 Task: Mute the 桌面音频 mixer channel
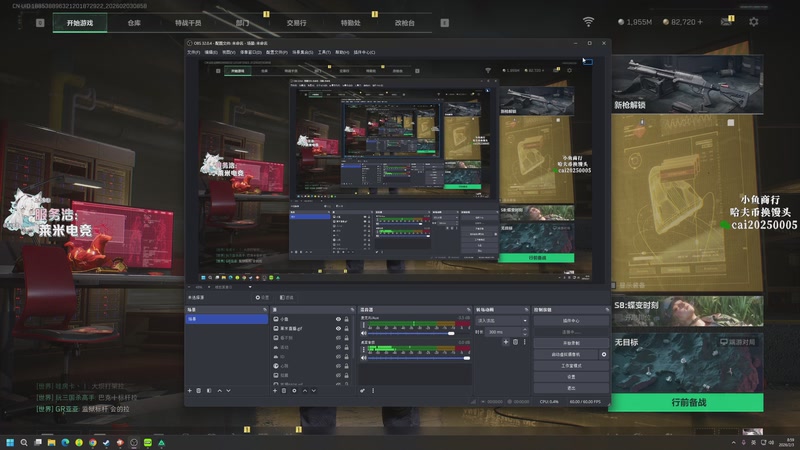(x=364, y=358)
